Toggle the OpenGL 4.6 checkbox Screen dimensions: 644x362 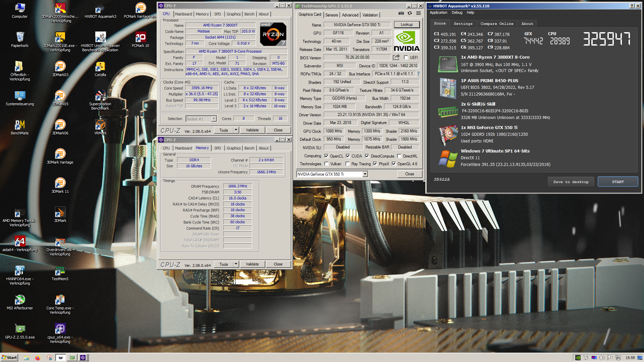(x=394, y=164)
